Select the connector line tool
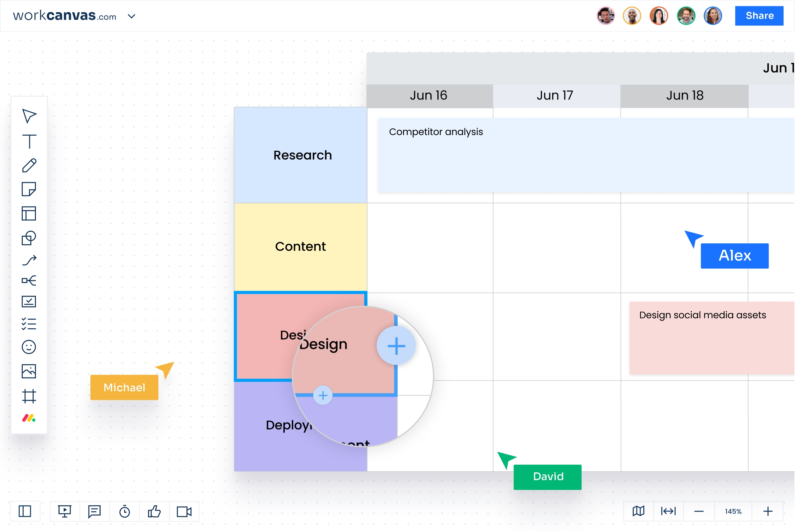Screen dimensions: 795x532 click(29, 261)
